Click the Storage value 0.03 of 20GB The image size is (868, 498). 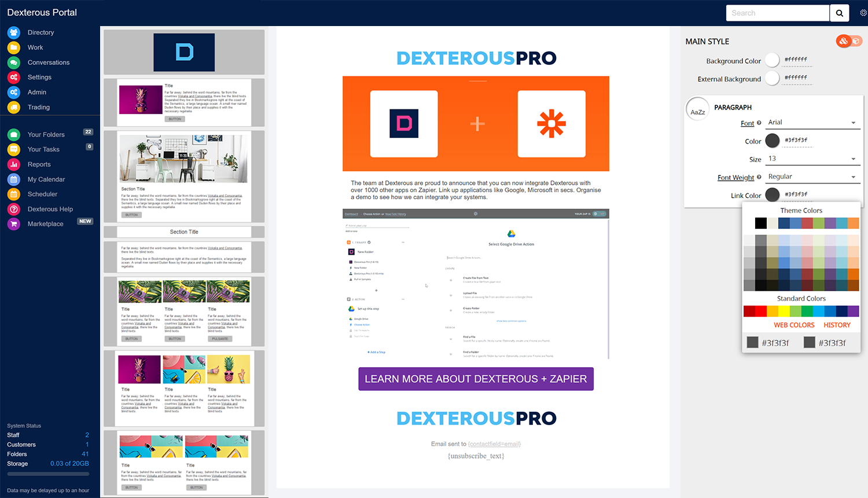pos(69,464)
